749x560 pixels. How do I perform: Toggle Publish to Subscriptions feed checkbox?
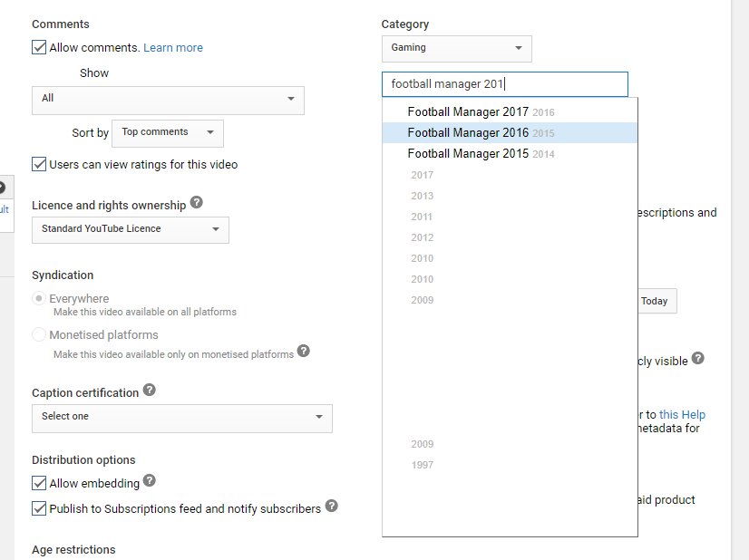(39, 508)
